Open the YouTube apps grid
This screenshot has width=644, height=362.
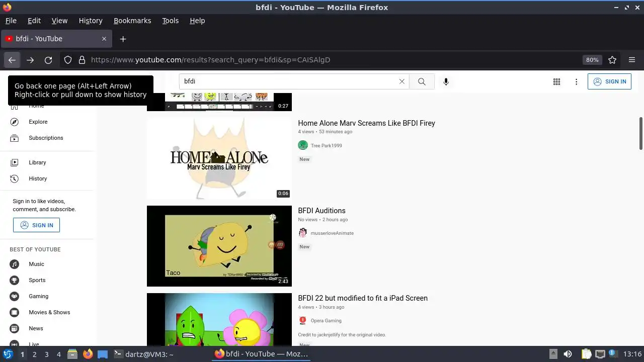click(x=556, y=81)
